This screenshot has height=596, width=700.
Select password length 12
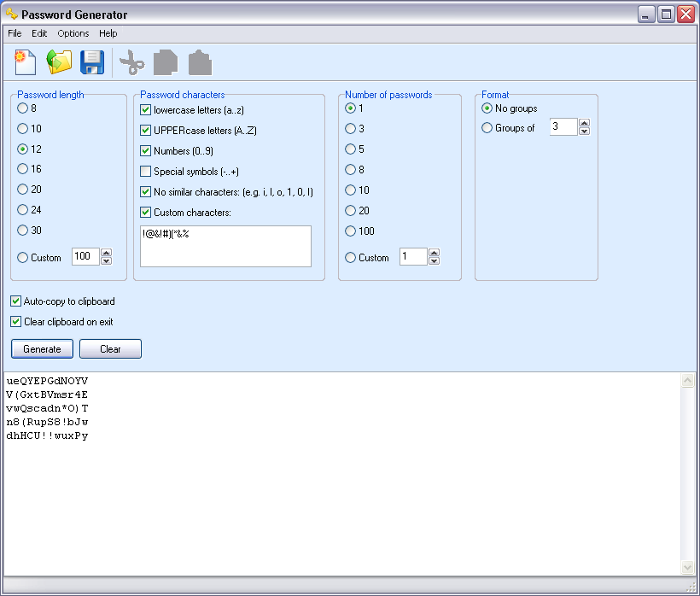click(x=22, y=149)
